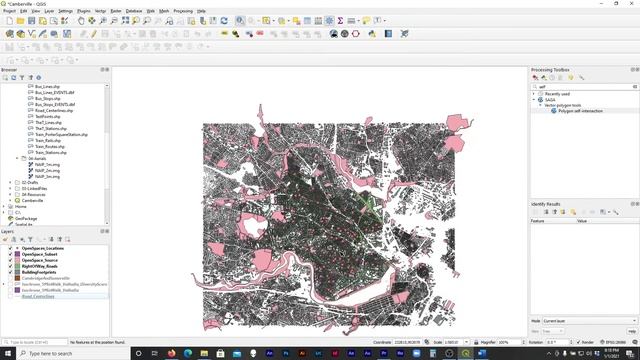Select Polygon self-intersection algorithm
Image resolution: width=640 pixels, height=360 pixels.
coord(580,111)
